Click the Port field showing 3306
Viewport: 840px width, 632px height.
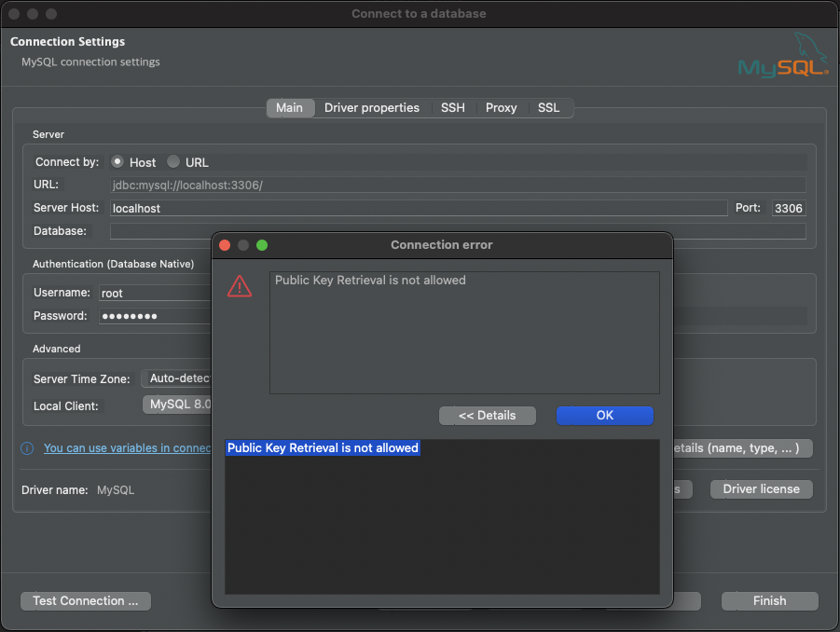click(x=789, y=209)
